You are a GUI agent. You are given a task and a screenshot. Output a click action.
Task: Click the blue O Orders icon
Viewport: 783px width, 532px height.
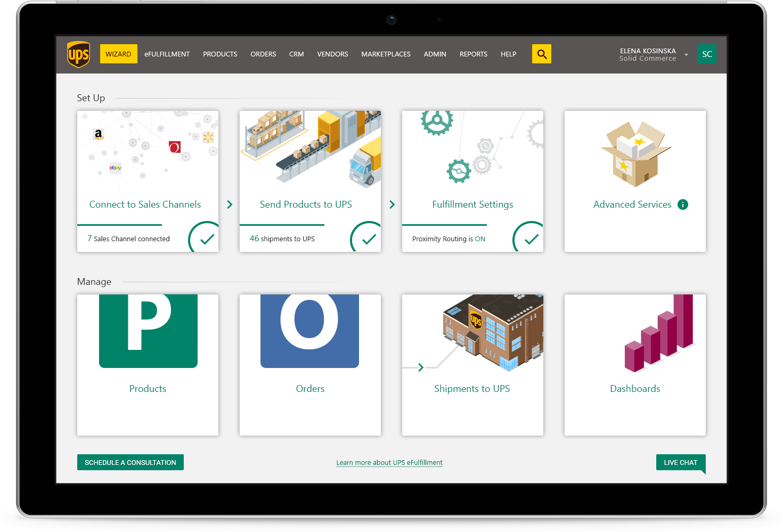[309, 331]
